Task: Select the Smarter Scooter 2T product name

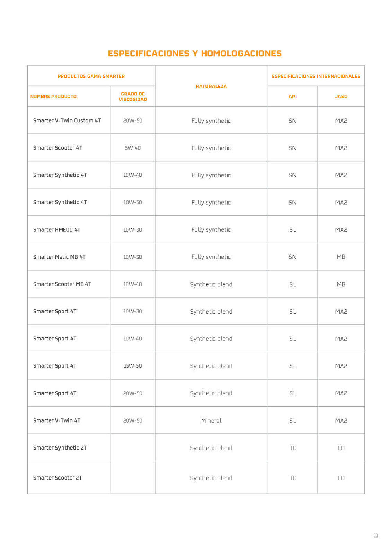Action: pyautogui.click(x=57, y=478)
